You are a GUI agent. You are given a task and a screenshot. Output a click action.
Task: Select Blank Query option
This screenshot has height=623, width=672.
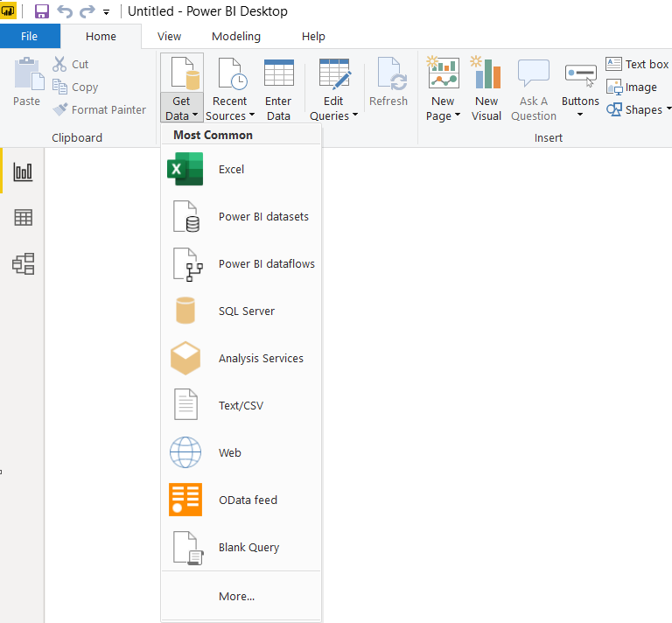point(241,547)
